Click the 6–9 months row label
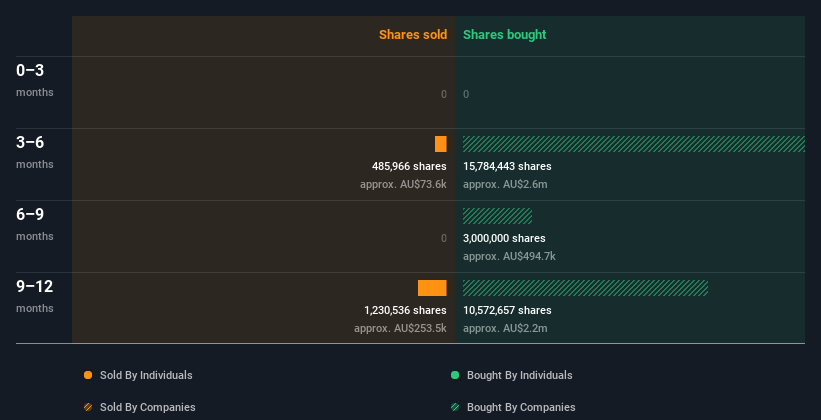The image size is (821, 420). coord(35,224)
